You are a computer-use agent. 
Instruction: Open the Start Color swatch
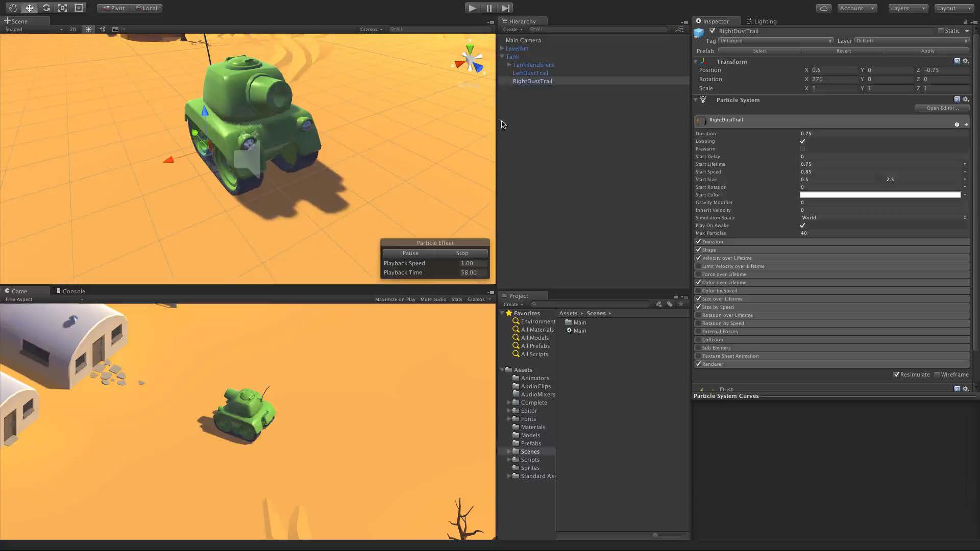(x=880, y=194)
